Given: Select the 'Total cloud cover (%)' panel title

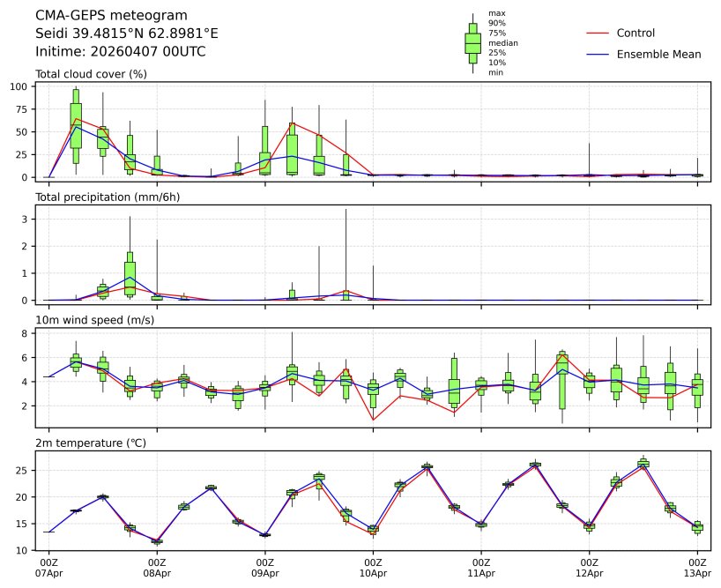Looking at the screenshot, I should pos(91,74).
